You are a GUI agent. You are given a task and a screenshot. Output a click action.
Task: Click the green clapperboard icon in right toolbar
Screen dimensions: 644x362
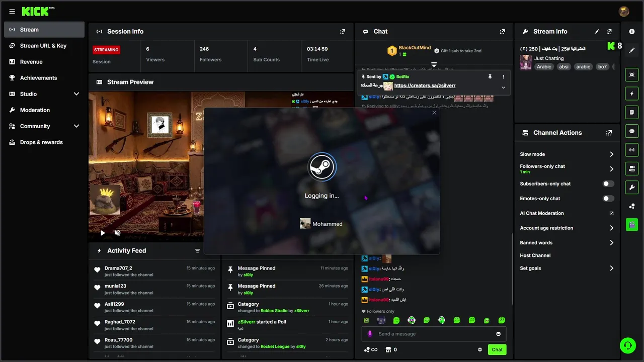[632, 225]
